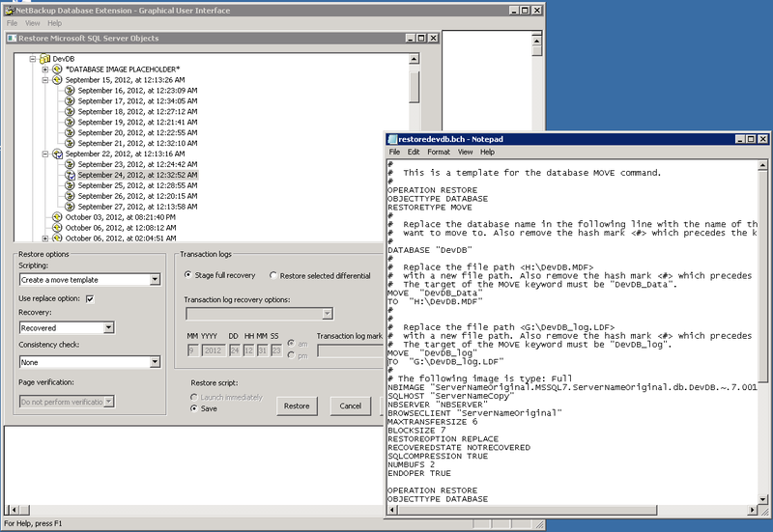Click the Cancel button
The height and width of the screenshot is (532, 773).
[x=351, y=406]
